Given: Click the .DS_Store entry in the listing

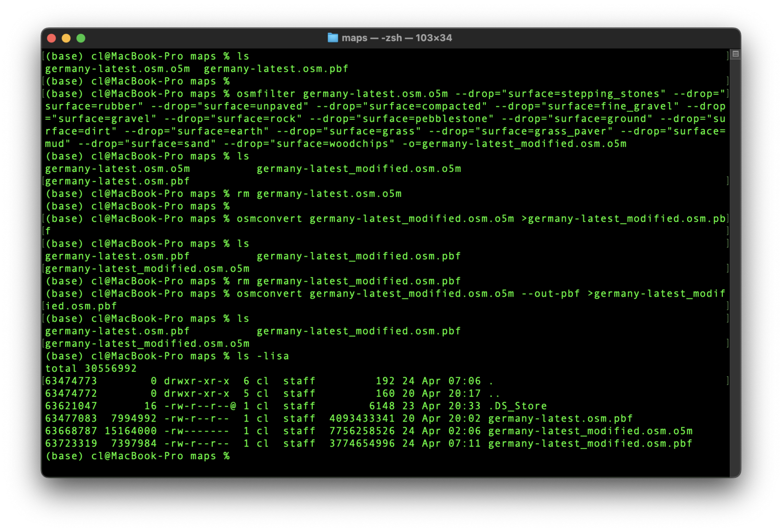Looking at the screenshot, I should pos(518,406).
